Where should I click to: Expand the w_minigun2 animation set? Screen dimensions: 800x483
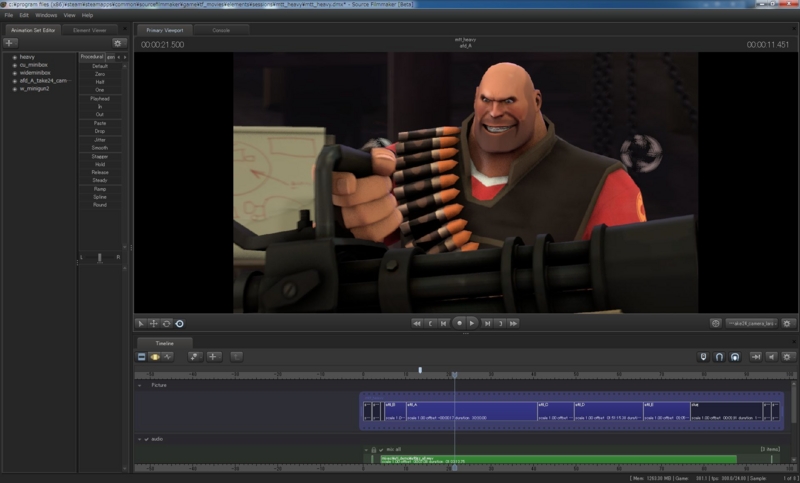pyautogui.click(x=14, y=89)
